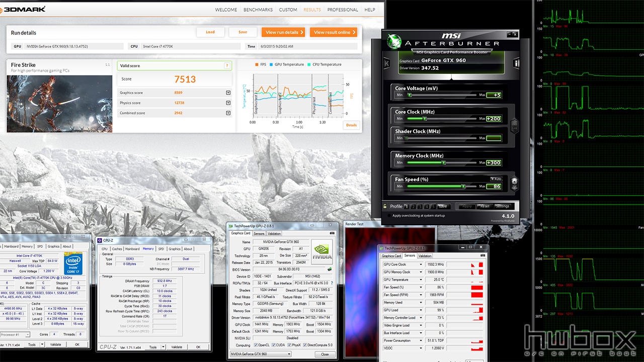Open the HELP tab in 3DMark
The width and height of the screenshot is (644, 362).
tap(370, 10)
